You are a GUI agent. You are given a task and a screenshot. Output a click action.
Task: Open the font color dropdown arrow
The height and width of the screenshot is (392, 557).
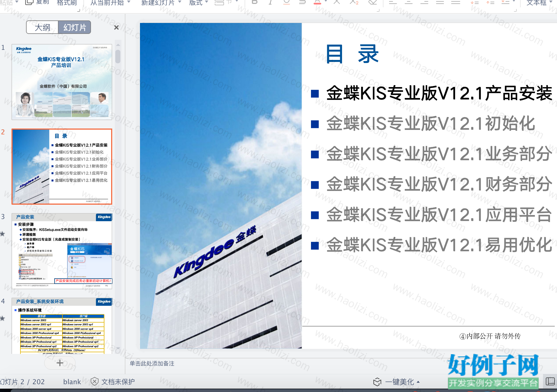(x=326, y=1)
